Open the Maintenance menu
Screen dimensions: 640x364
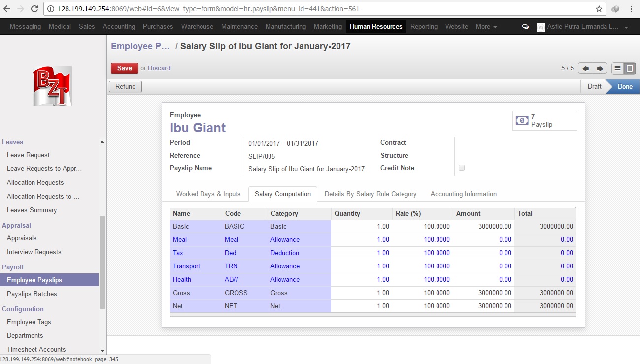239,27
